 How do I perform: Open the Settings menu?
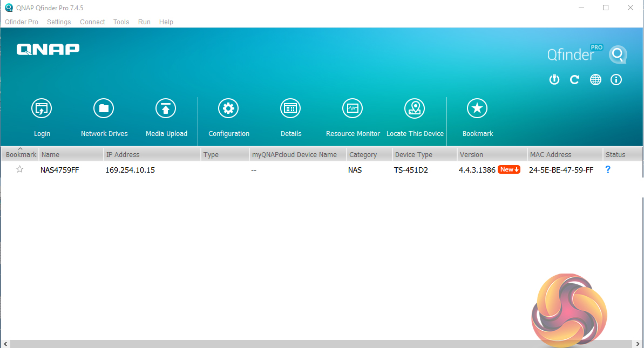(59, 22)
